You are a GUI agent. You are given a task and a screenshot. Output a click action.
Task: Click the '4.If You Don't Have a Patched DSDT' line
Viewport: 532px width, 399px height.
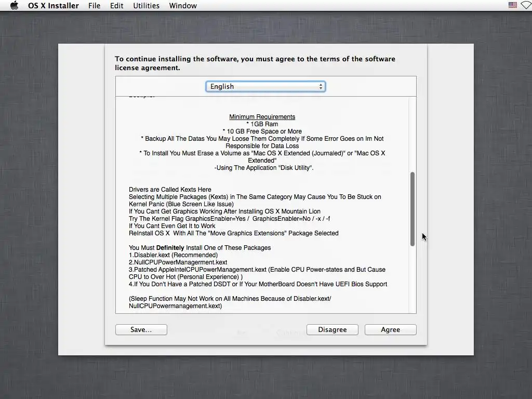click(x=258, y=284)
